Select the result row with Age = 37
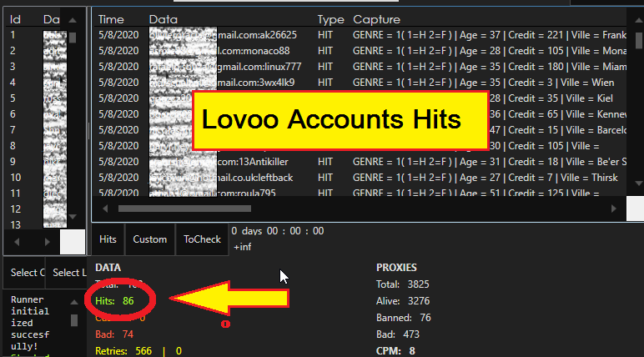This screenshot has height=357, width=644. (x=360, y=35)
